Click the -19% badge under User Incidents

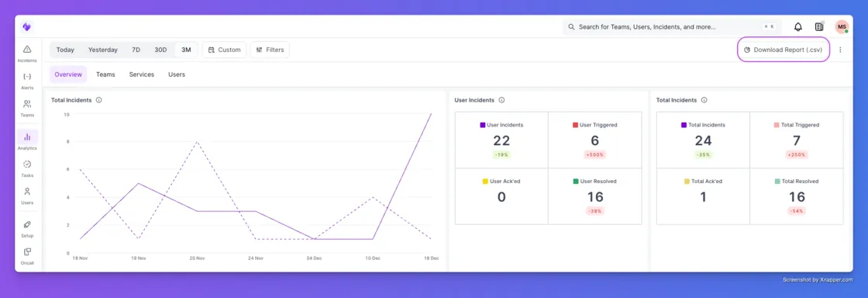501,155
